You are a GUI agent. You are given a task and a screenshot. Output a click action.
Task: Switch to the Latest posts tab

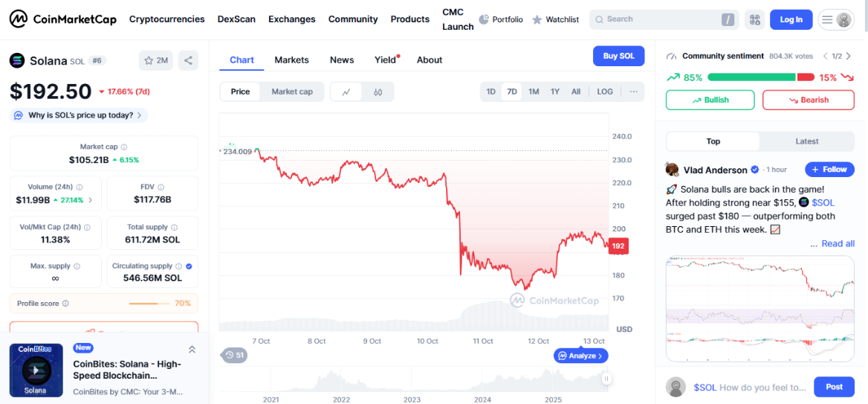point(806,141)
